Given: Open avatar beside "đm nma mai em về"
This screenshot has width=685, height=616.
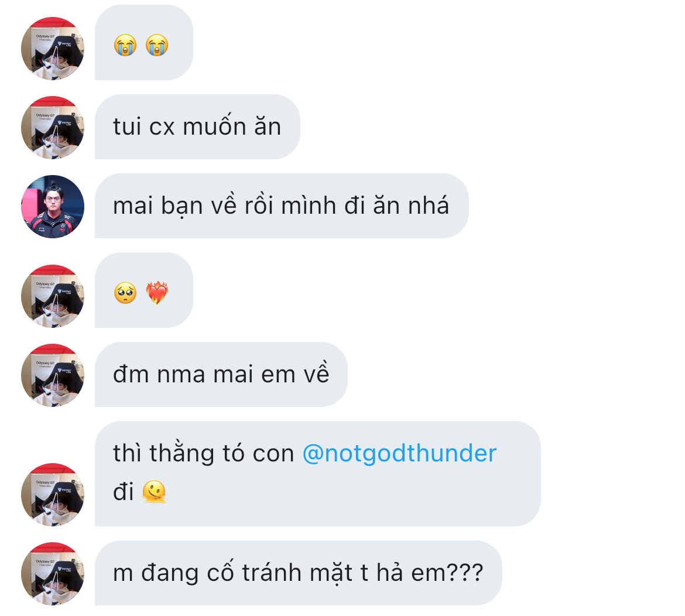Looking at the screenshot, I should [53, 375].
